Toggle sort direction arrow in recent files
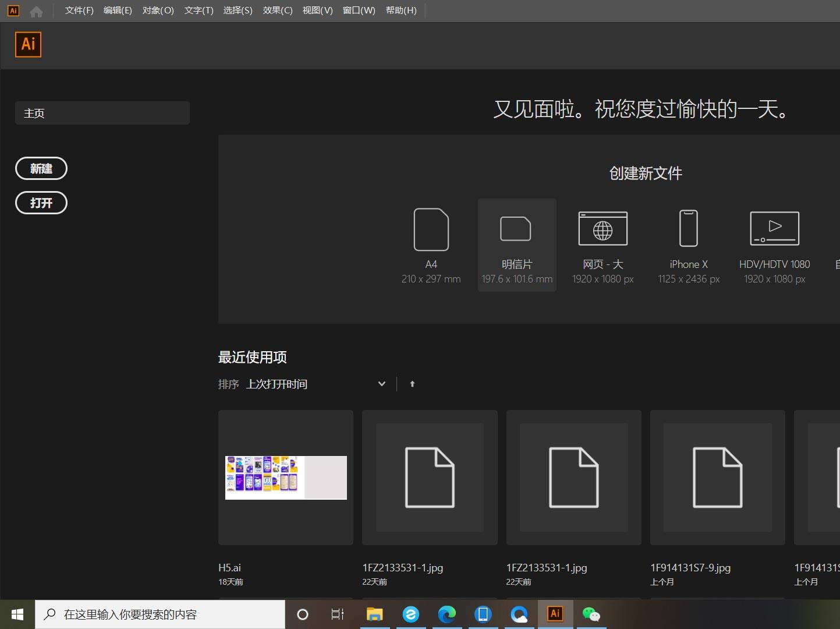This screenshot has width=840, height=629. click(412, 384)
